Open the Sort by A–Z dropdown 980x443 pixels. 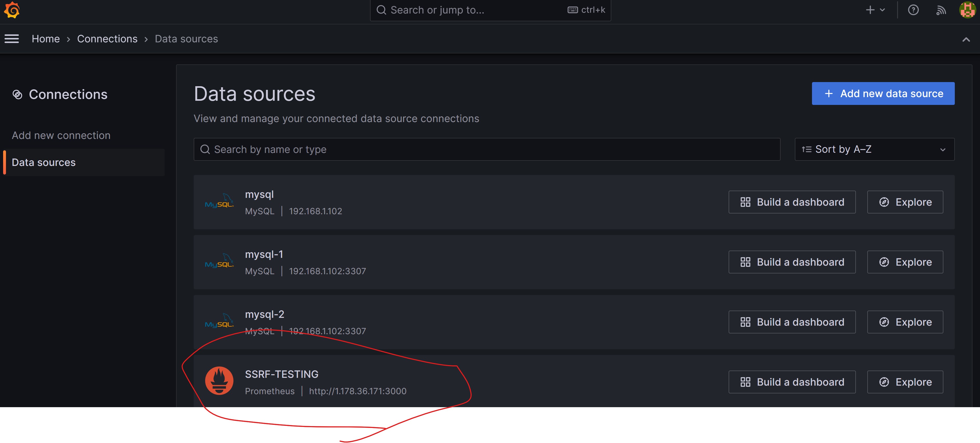[874, 150]
